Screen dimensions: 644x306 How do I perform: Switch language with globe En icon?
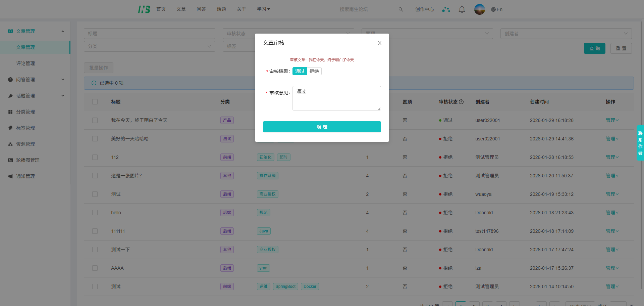[x=496, y=9]
